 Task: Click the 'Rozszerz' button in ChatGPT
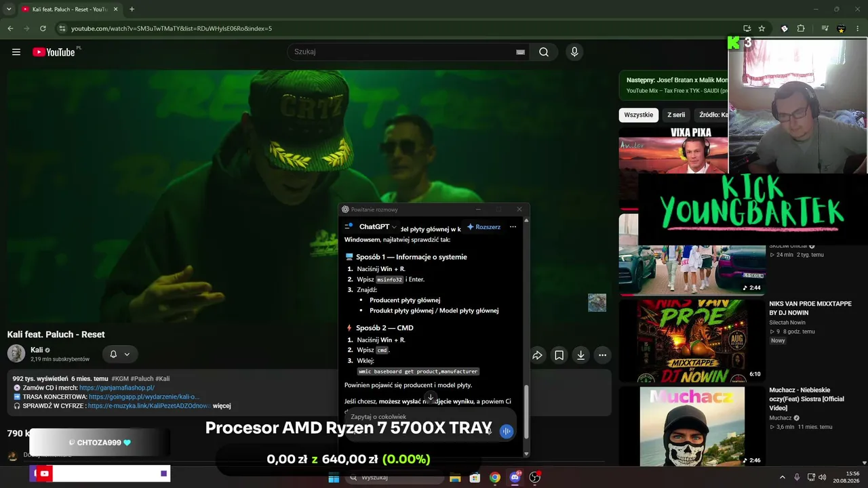(484, 227)
